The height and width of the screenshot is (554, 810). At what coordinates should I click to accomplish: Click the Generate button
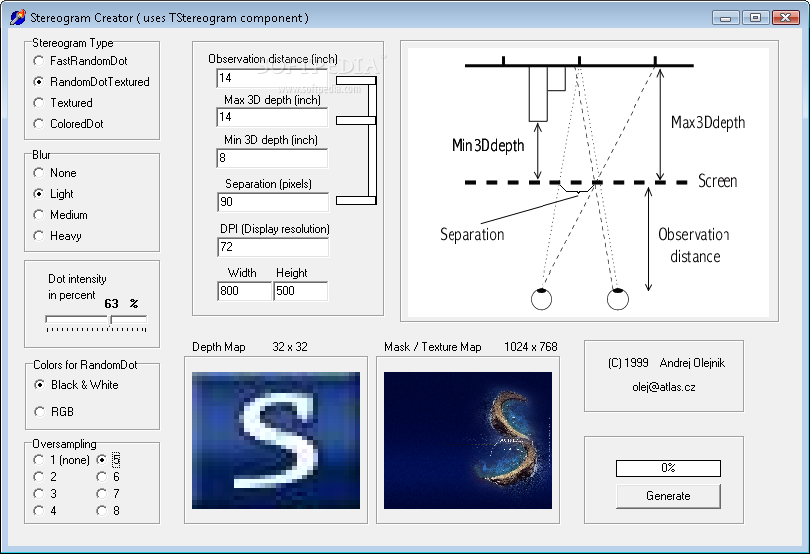(x=668, y=496)
